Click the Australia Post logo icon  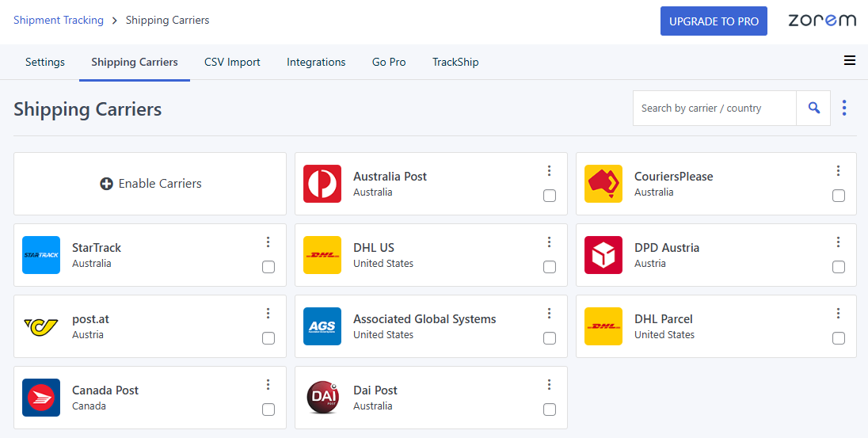click(x=322, y=184)
